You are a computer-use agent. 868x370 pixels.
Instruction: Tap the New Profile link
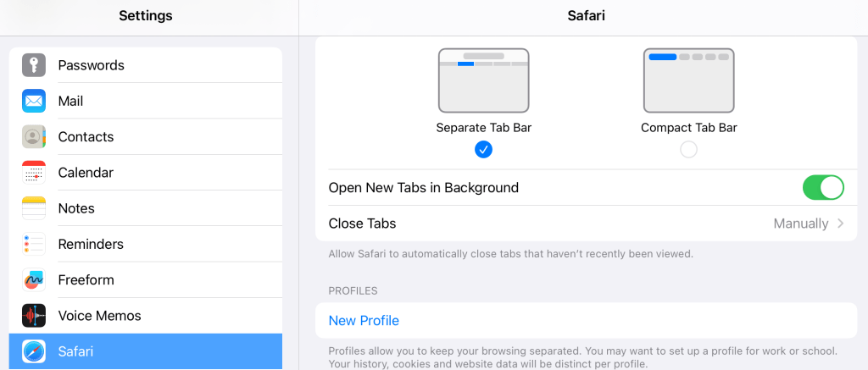364,321
